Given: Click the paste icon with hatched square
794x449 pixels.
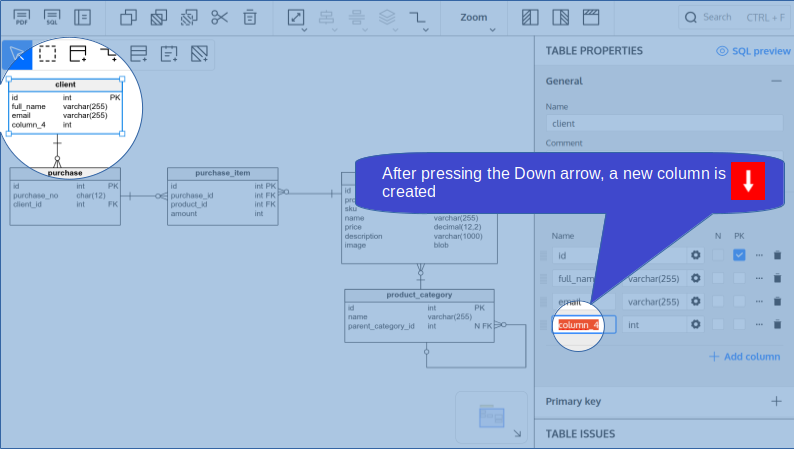Looking at the screenshot, I should click(158, 18).
